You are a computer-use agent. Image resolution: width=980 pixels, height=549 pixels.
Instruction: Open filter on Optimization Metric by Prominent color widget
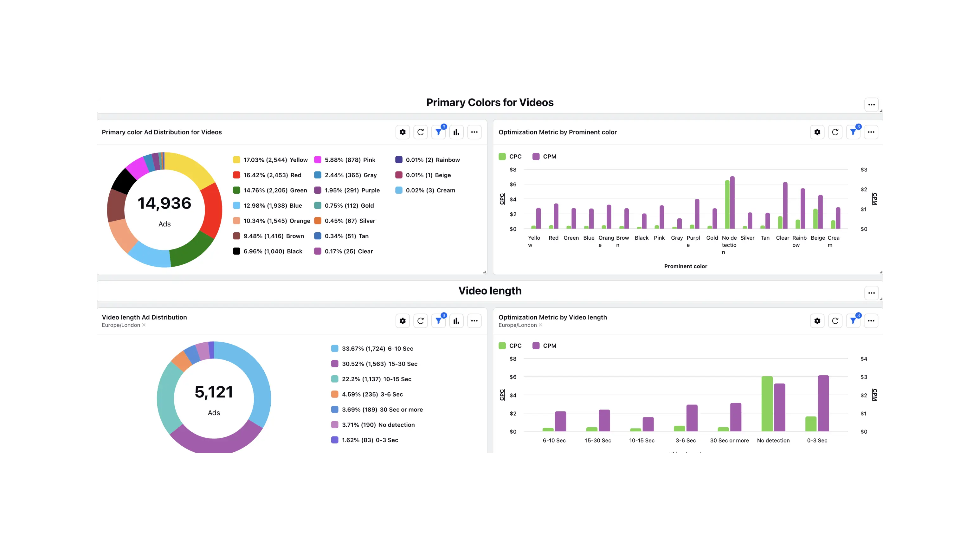(853, 132)
